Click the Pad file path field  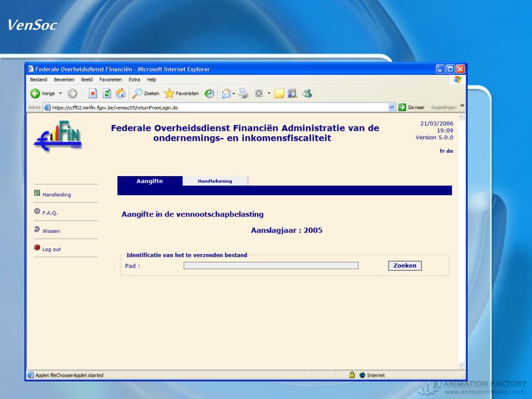click(x=271, y=265)
